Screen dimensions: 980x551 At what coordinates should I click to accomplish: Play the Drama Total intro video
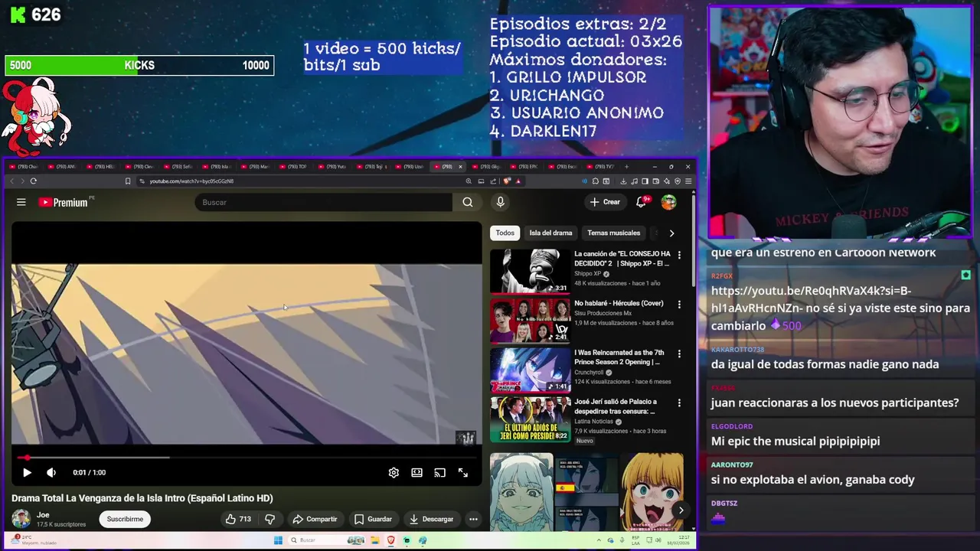coord(27,472)
